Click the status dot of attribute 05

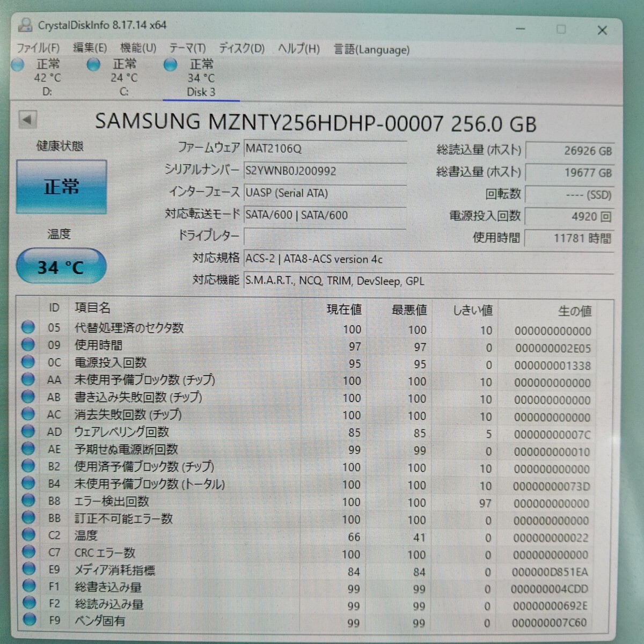[x=28, y=327]
